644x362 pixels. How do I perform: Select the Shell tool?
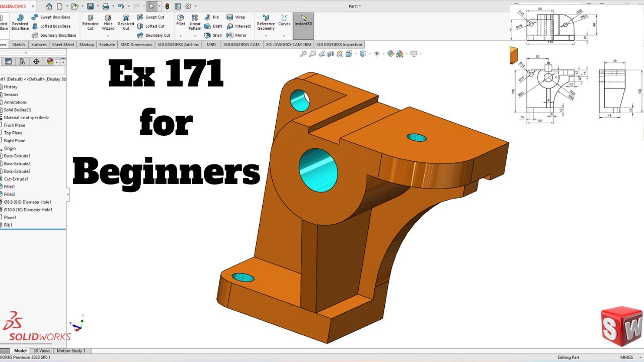point(213,35)
